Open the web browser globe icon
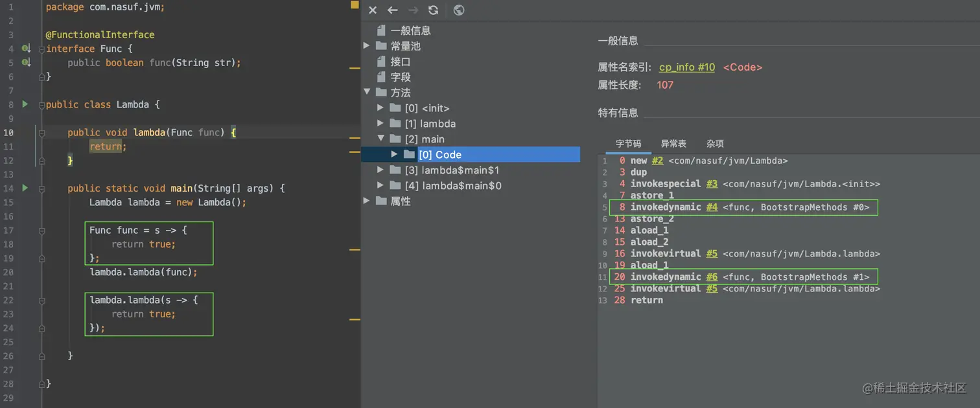The height and width of the screenshot is (408, 980). [458, 10]
